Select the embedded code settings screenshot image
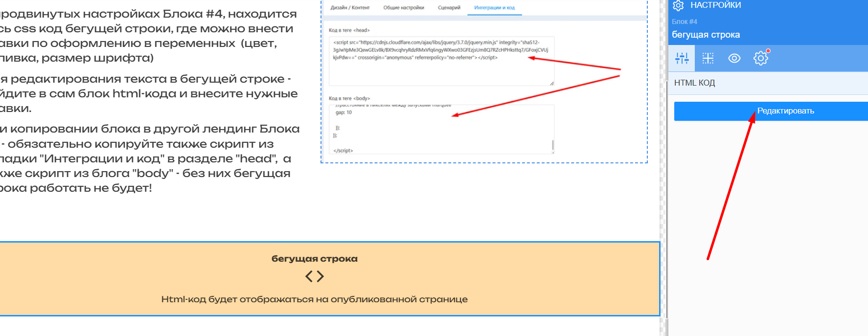868x336 pixels. pyautogui.click(x=484, y=81)
